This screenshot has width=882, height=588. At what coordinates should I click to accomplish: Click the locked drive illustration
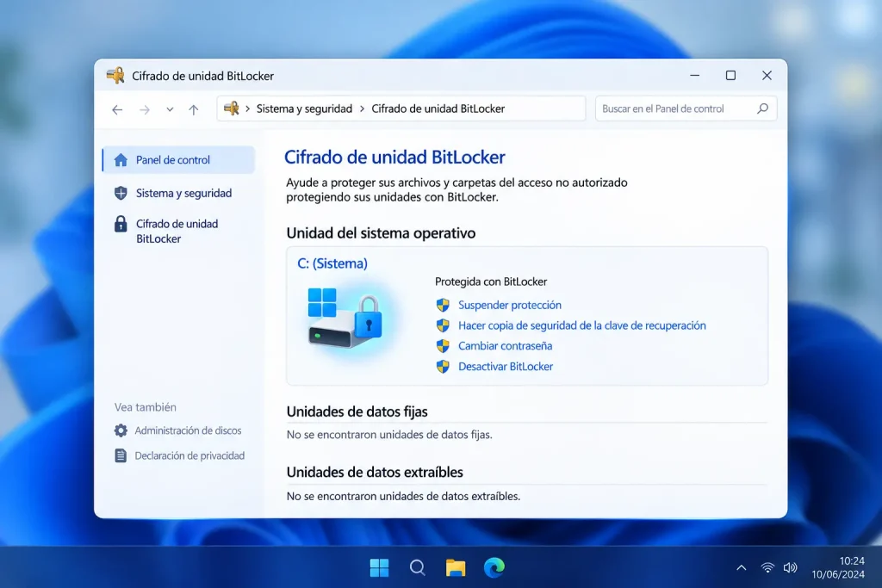345,319
